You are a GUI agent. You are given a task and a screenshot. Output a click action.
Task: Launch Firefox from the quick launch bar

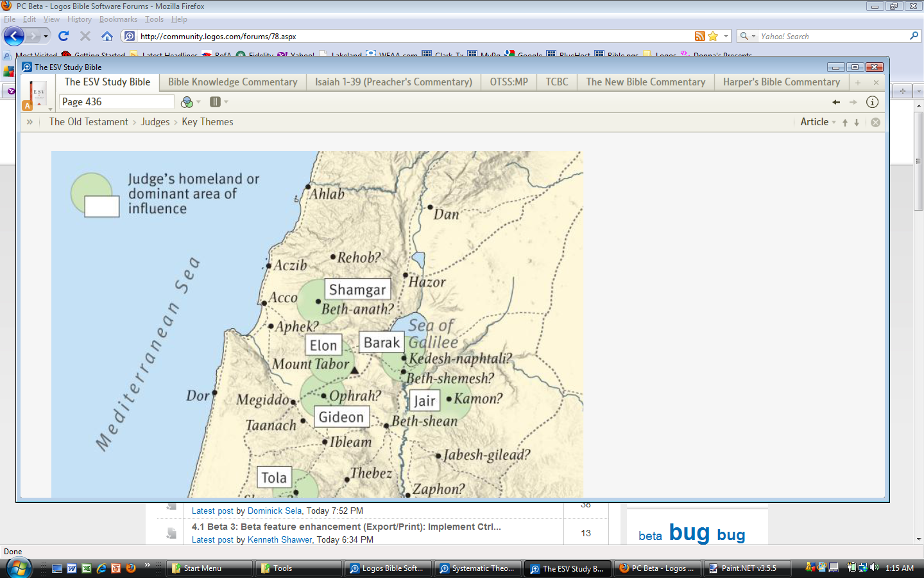(x=131, y=568)
